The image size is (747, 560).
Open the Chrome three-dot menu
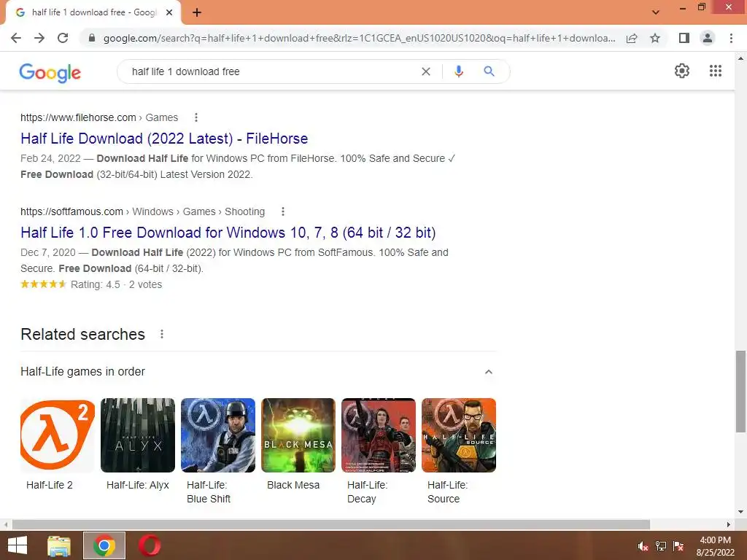point(731,38)
